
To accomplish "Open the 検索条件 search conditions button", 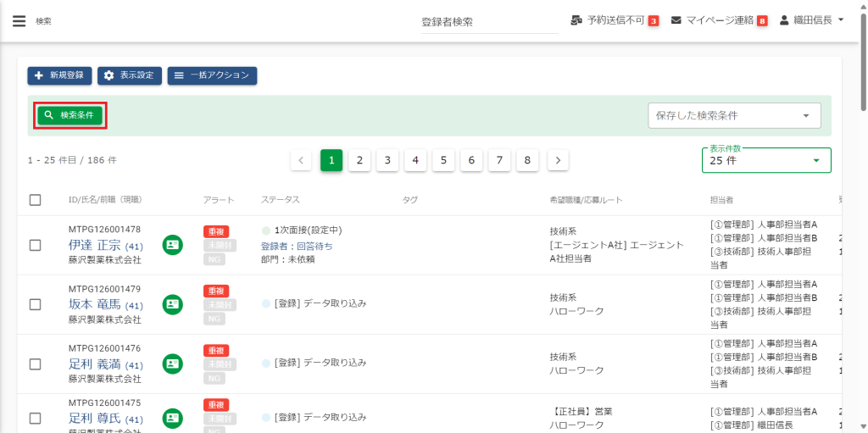I will [x=70, y=115].
